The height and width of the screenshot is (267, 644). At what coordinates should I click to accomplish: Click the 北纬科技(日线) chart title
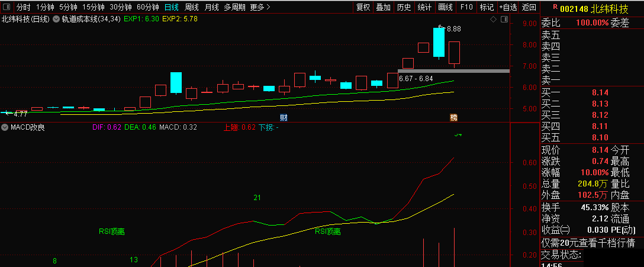(25, 19)
